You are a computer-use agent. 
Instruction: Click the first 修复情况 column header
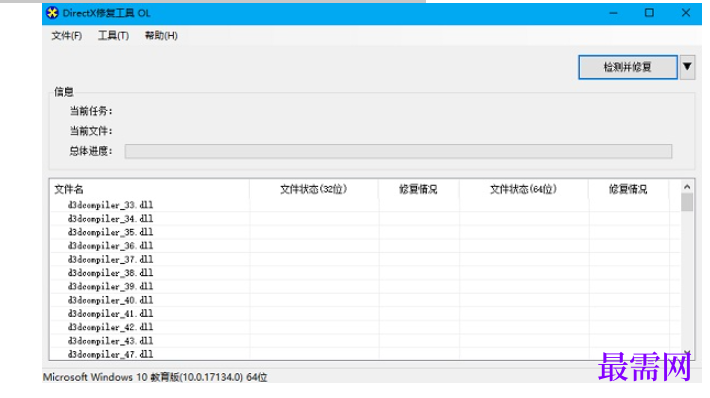418,189
